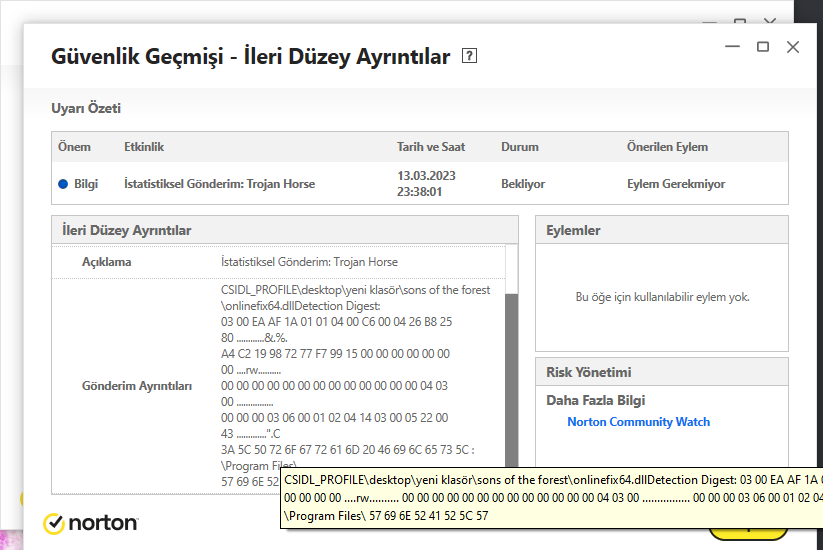Open the help icon beside the dialog title
This screenshot has width=823, height=550.
[470, 57]
